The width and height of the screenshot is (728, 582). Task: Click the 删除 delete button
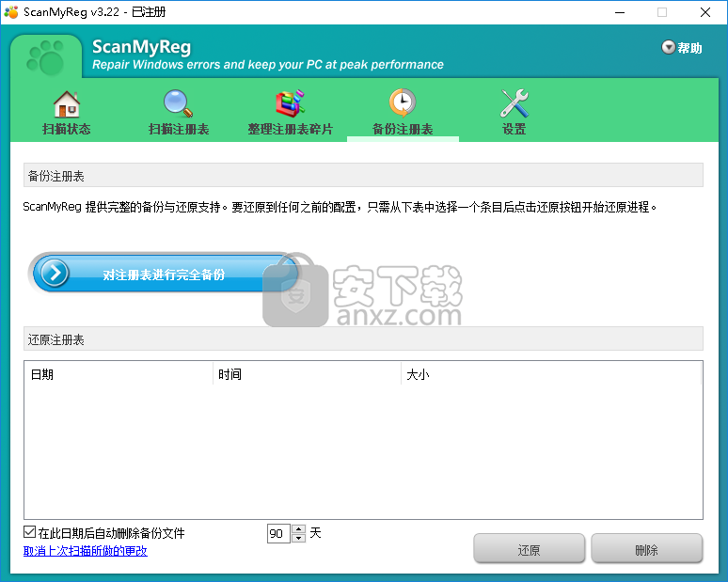coord(646,549)
